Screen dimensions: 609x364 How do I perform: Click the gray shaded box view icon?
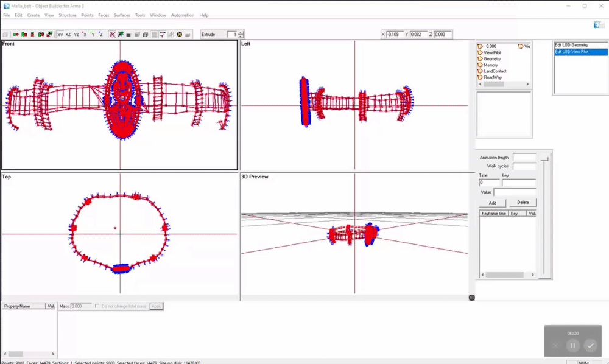click(x=137, y=35)
